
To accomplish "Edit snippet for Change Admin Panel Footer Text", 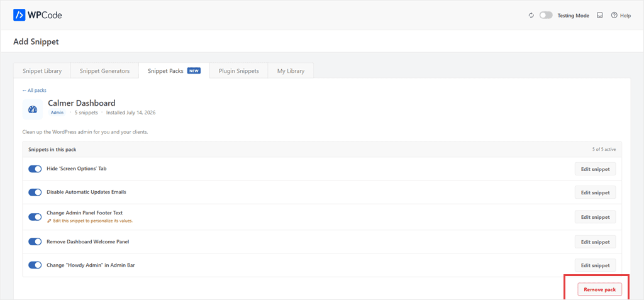I will [x=595, y=216].
